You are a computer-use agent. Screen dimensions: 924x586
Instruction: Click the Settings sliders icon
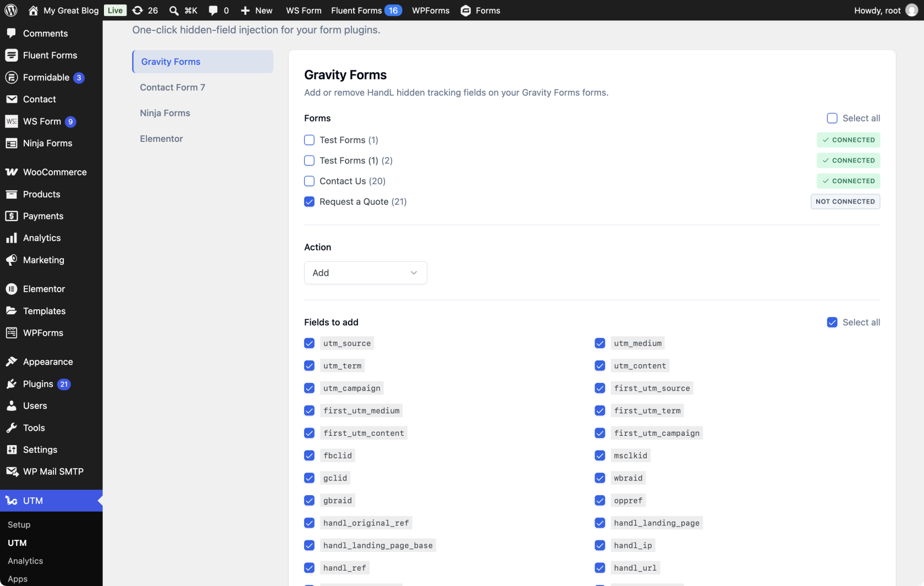[x=12, y=450]
